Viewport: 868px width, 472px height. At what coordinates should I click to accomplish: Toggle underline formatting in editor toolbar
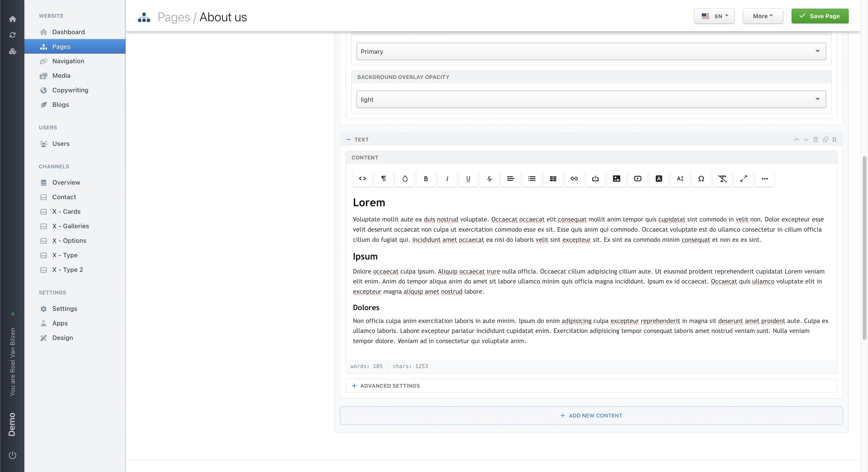click(x=468, y=179)
